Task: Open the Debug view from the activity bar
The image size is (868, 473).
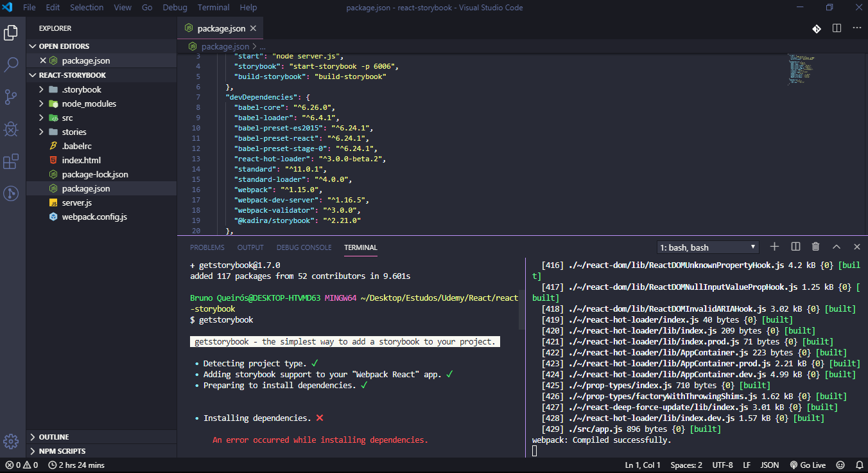Action: [10, 129]
